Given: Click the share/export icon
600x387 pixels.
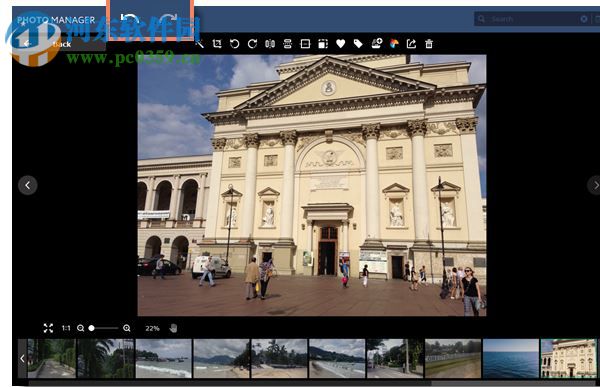Looking at the screenshot, I should pos(411,44).
